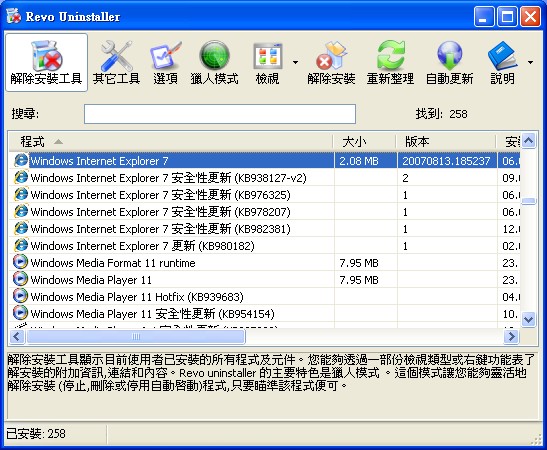This screenshot has width=547, height=450.
Task: Select the Windows Internet Explorer 7 row
Action: click(264, 160)
